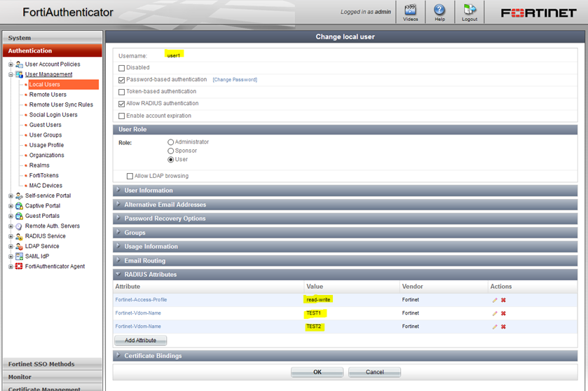Image resolution: width=588 pixels, height=391 pixels.
Task: Delete the Fortinet-Access-Profile attribute with red X
Action: (503, 300)
